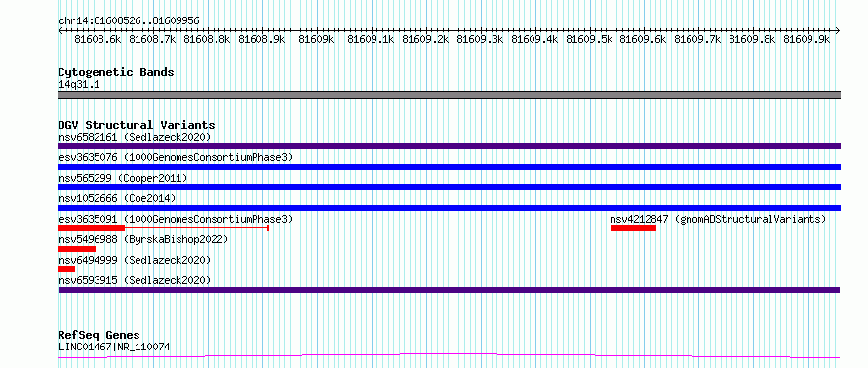Screen dimensions: 868x368
Task: Click the RefSeq Genes track title
Action: 99,336
